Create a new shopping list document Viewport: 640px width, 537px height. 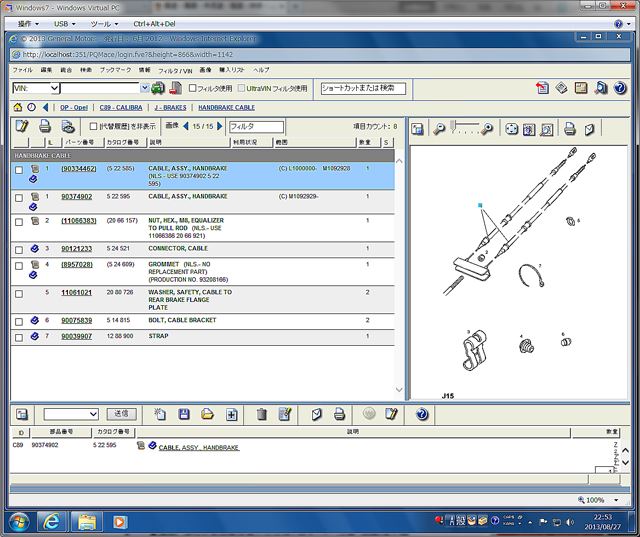[160, 414]
